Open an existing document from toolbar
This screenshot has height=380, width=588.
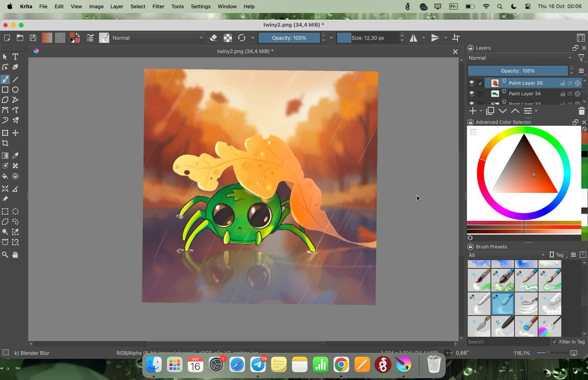coord(20,38)
